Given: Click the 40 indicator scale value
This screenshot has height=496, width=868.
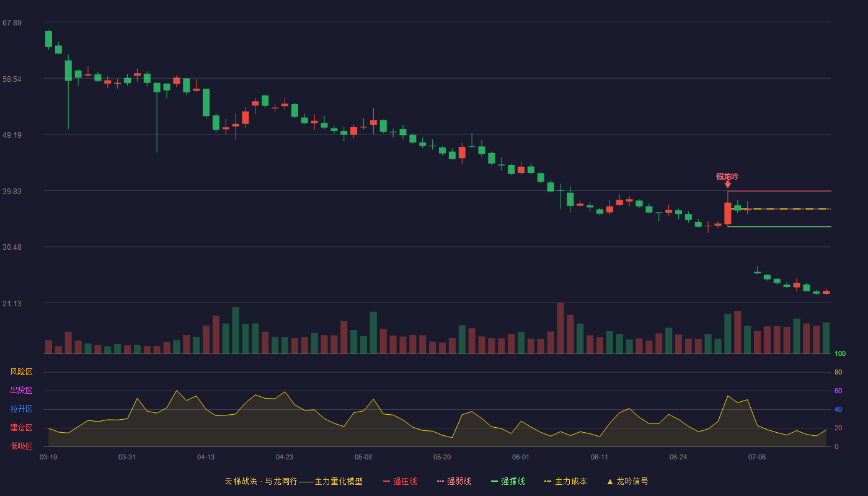Looking at the screenshot, I should (x=838, y=410).
